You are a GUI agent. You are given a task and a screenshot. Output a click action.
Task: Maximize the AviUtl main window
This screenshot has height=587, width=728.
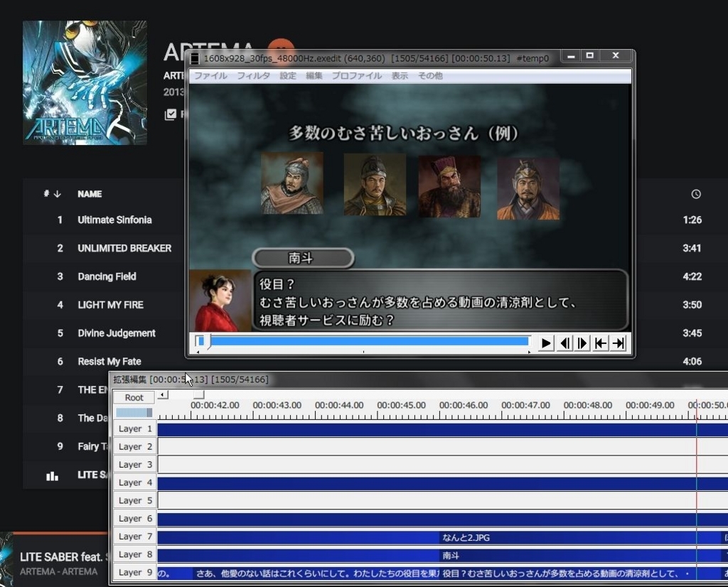(589, 56)
